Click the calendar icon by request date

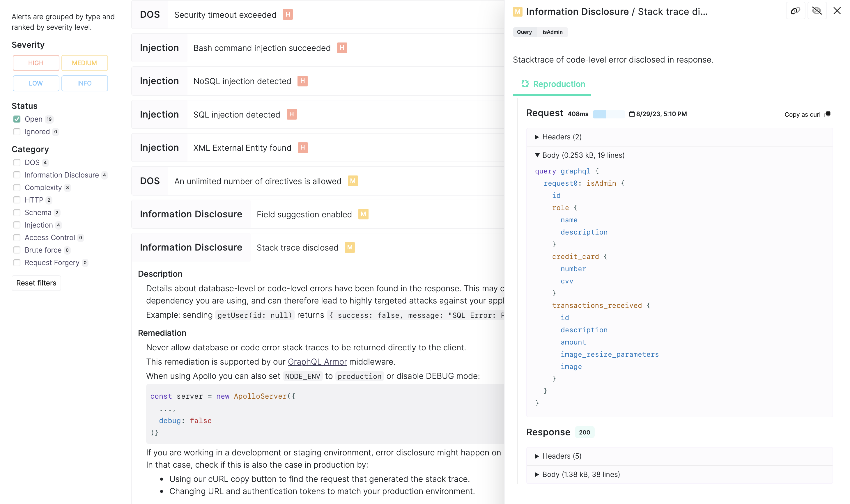(x=632, y=114)
